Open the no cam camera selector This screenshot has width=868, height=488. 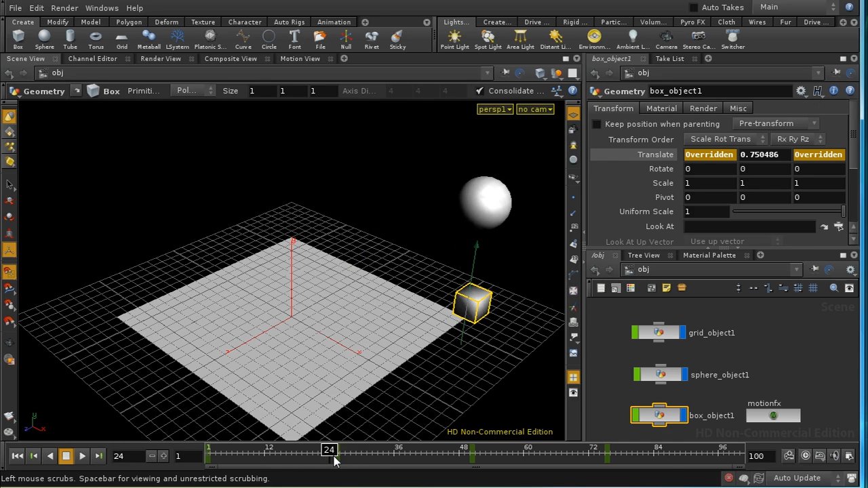coord(534,109)
